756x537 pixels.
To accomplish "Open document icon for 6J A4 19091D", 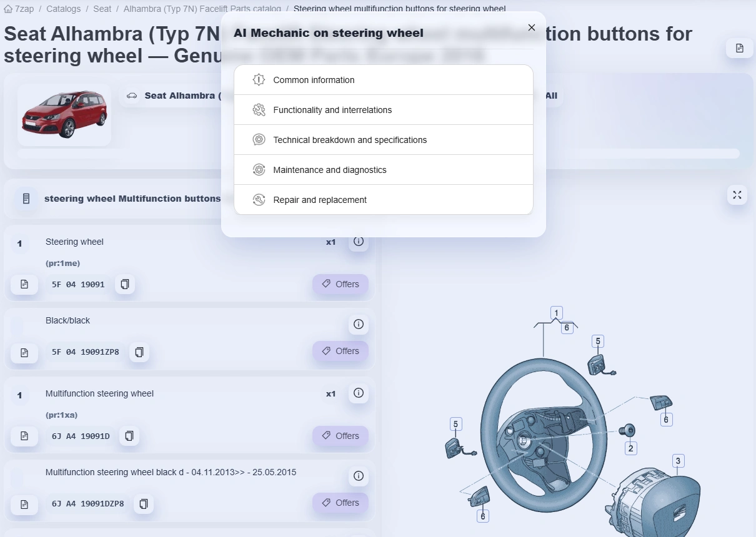I will [24, 436].
